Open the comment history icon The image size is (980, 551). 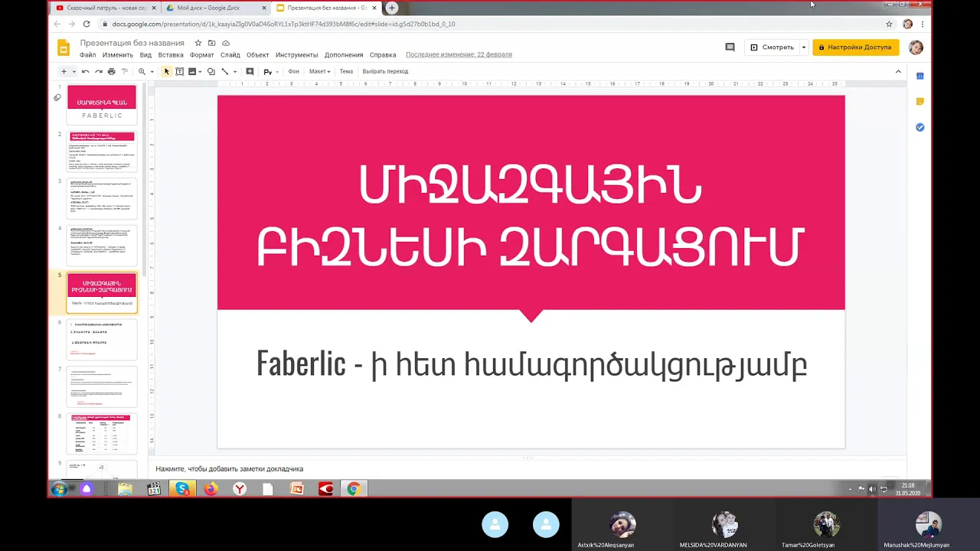coord(730,47)
